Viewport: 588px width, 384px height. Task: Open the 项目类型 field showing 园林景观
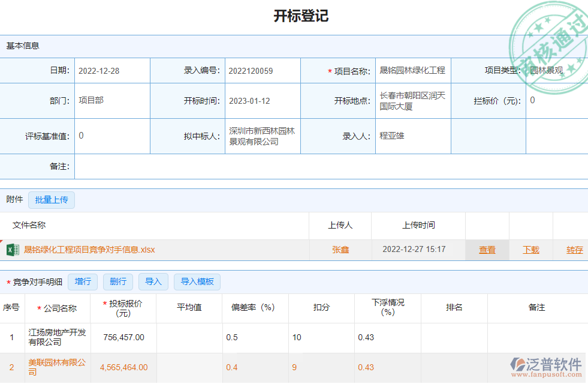556,71
